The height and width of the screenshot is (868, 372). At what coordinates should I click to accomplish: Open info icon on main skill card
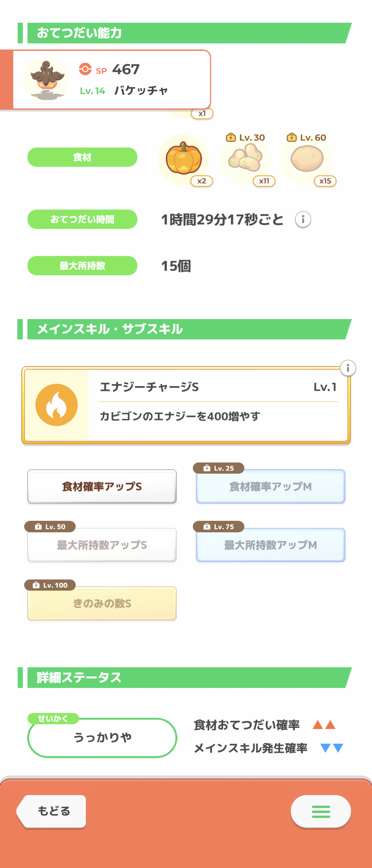[348, 368]
